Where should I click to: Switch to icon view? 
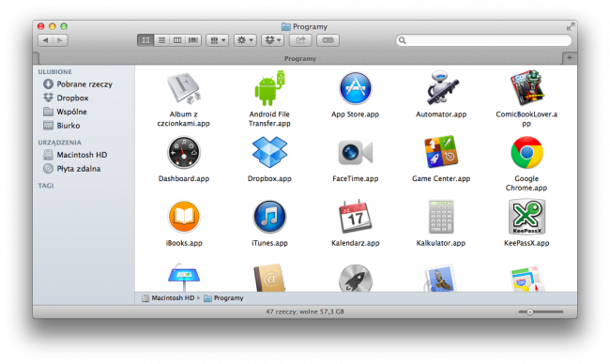coord(145,40)
